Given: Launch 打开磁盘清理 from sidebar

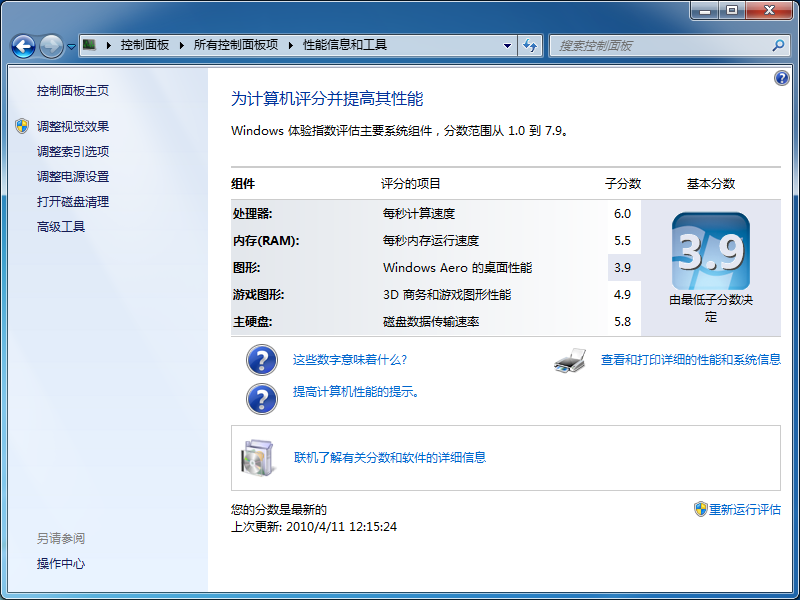Looking at the screenshot, I should [73, 202].
